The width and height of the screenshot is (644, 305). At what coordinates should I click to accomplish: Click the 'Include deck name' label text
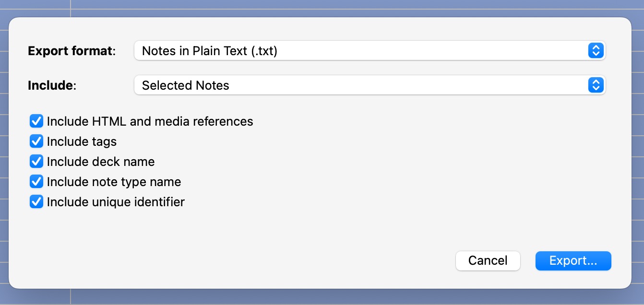[101, 162]
